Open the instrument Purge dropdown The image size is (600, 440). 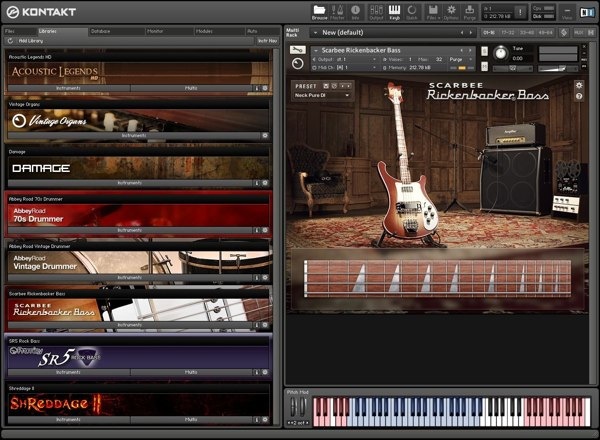point(460,59)
